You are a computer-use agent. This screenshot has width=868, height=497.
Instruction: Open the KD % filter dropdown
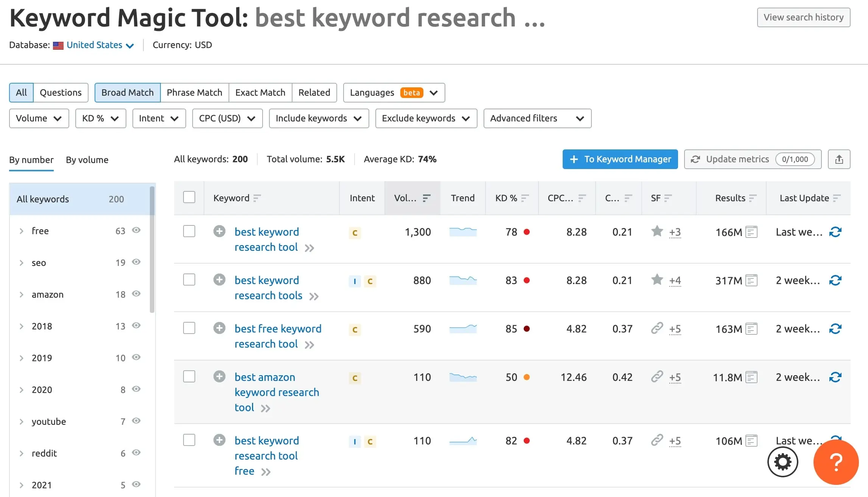[x=100, y=118]
